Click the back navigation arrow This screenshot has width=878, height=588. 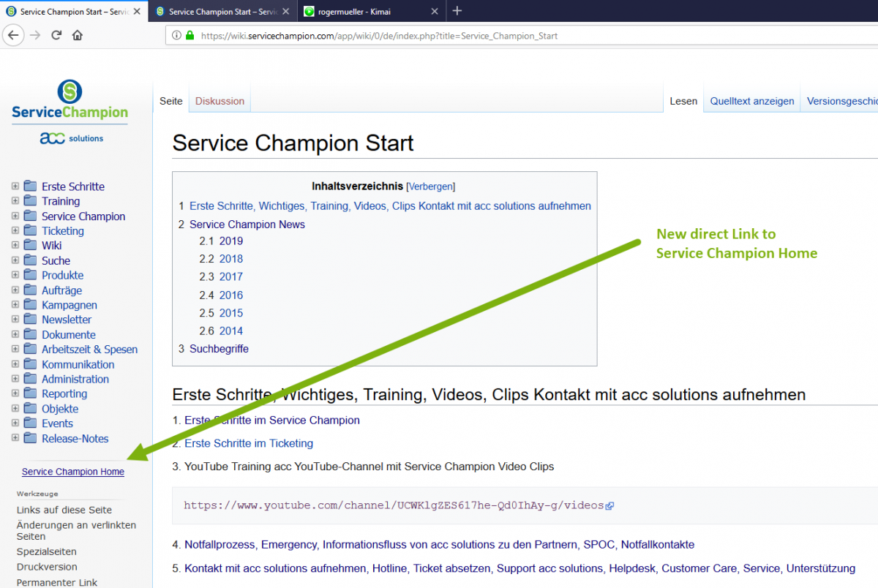[x=13, y=34]
